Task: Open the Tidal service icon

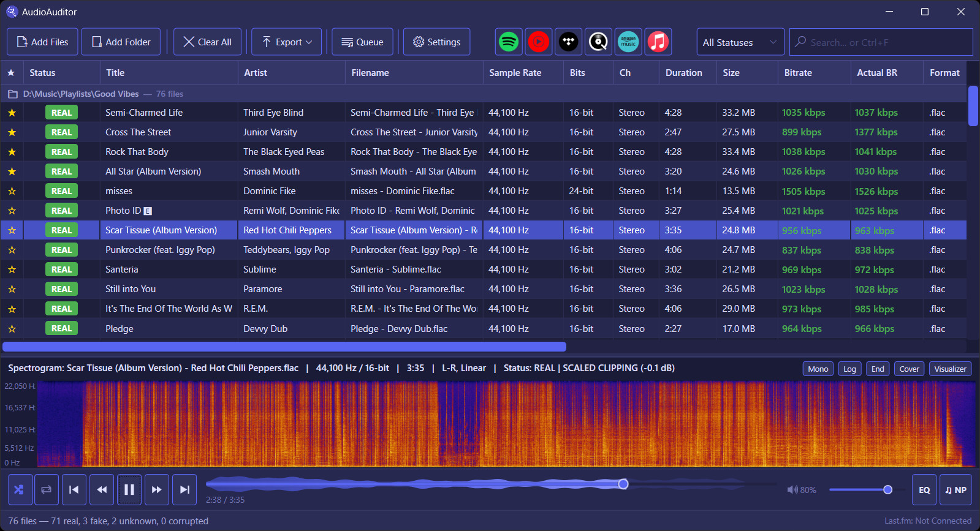Action: coord(569,42)
